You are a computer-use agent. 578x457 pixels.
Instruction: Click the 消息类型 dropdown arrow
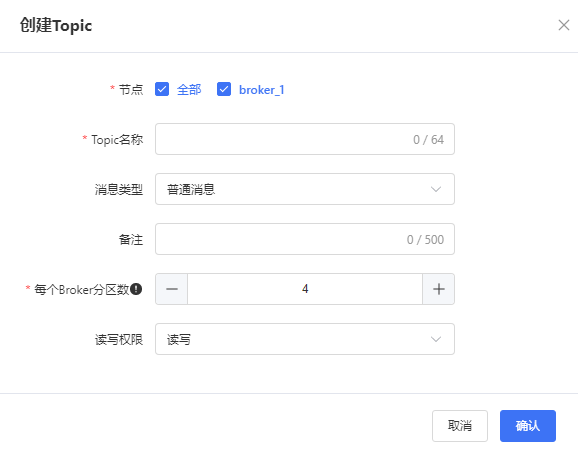pos(436,189)
